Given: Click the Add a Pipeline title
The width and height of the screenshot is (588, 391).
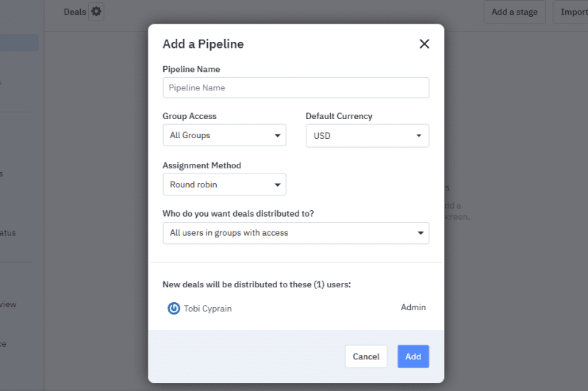Looking at the screenshot, I should (x=203, y=44).
